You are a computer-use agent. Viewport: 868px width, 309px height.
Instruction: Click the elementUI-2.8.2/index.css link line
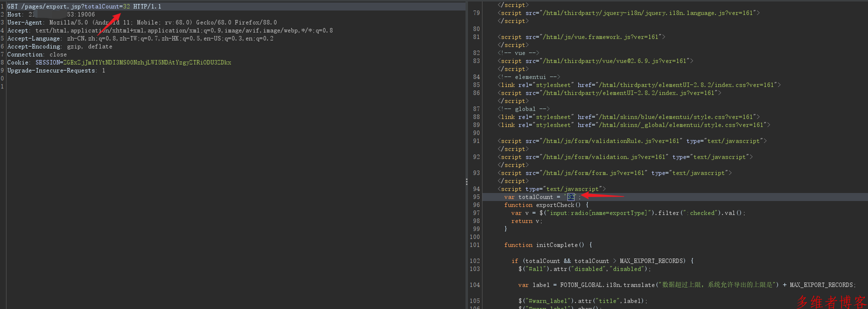click(x=639, y=85)
